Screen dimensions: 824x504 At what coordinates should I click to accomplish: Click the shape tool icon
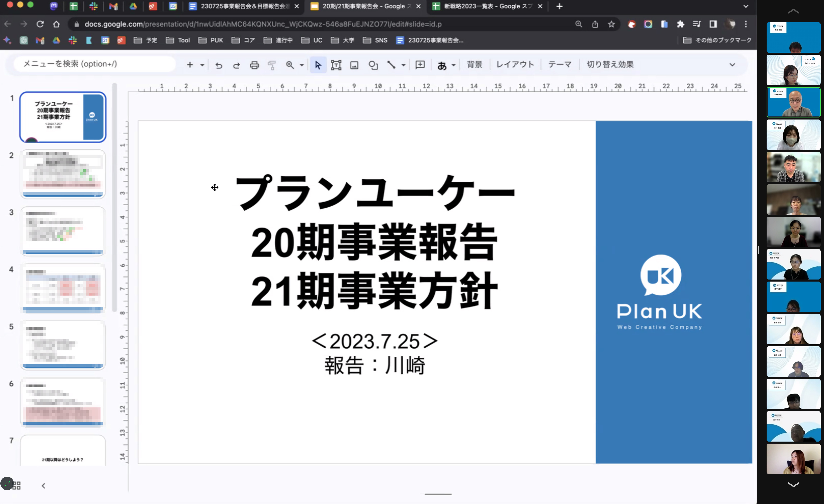pos(373,65)
